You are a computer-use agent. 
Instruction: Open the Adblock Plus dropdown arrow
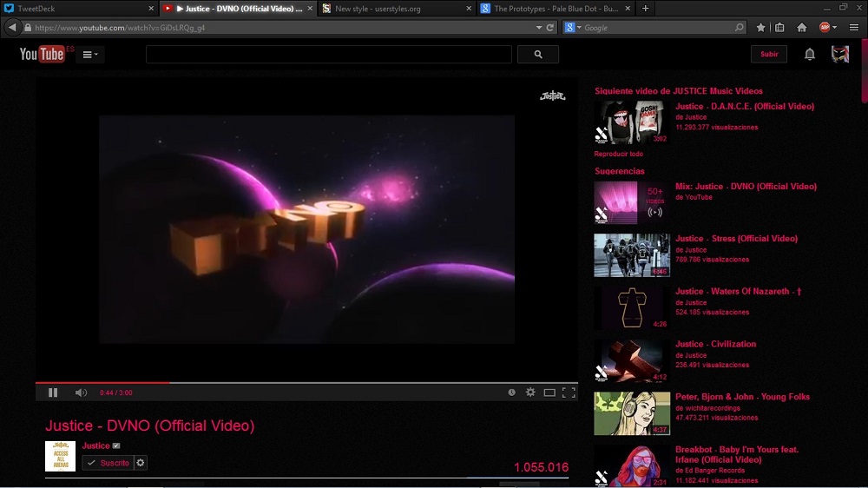point(835,27)
